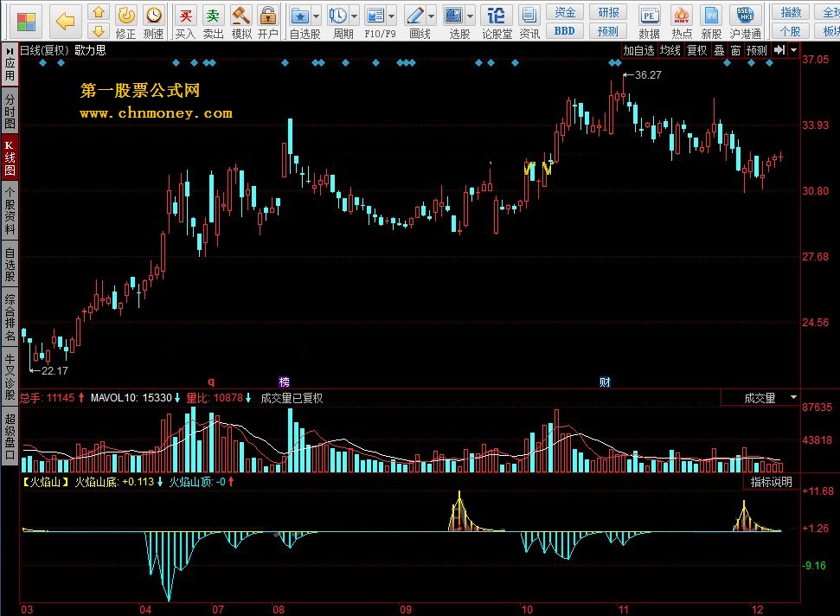Open the 热点 hot topics flame icon
This screenshot has width=840, height=616.
click(x=681, y=16)
